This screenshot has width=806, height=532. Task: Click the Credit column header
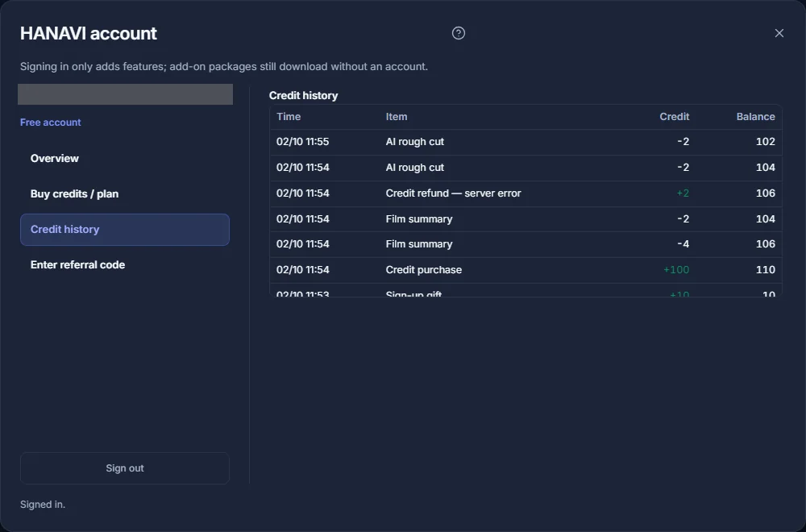[x=674, y=117]
